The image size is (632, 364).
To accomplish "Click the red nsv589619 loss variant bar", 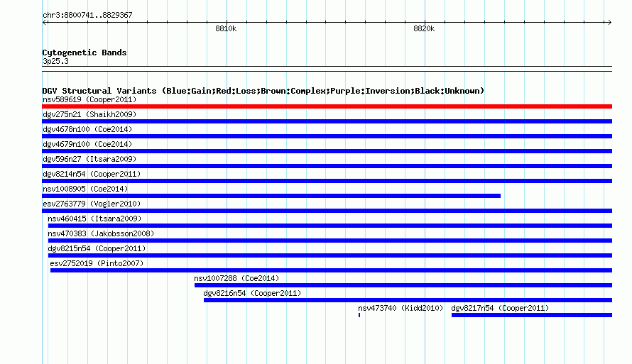I will (327, 106).
